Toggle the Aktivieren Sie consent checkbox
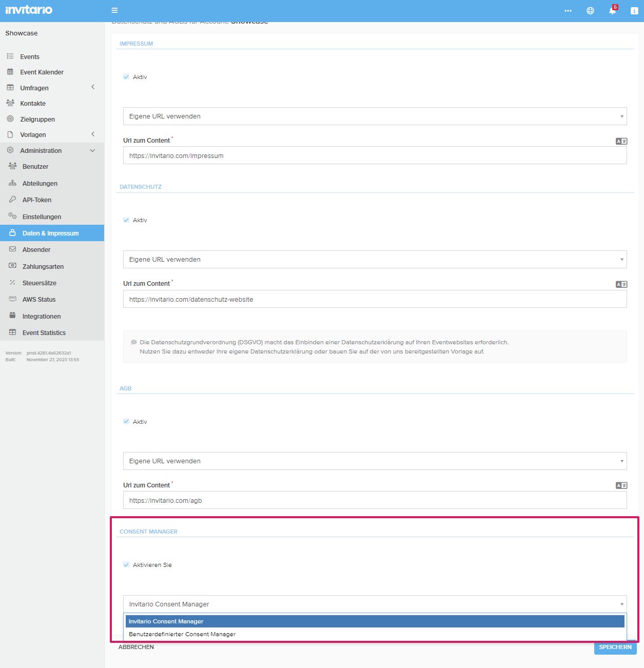The height and width of the screenshot is (668, 644). tap(126, 565)
